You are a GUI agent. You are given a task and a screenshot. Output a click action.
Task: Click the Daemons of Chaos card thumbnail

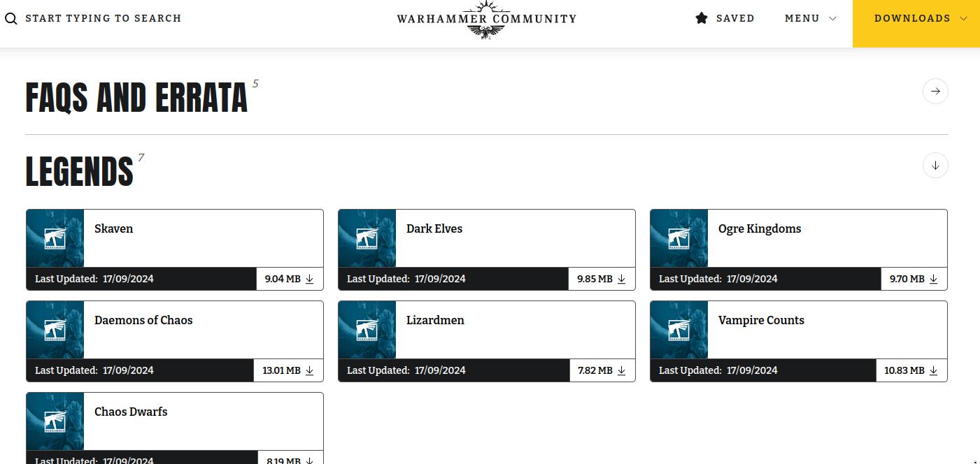click(x=55, y=330)
